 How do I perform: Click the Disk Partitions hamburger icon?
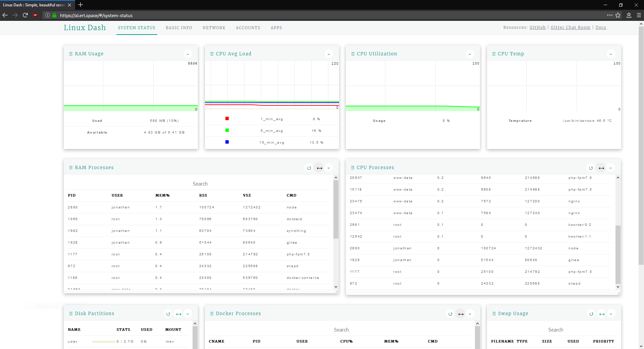point(71,313)
